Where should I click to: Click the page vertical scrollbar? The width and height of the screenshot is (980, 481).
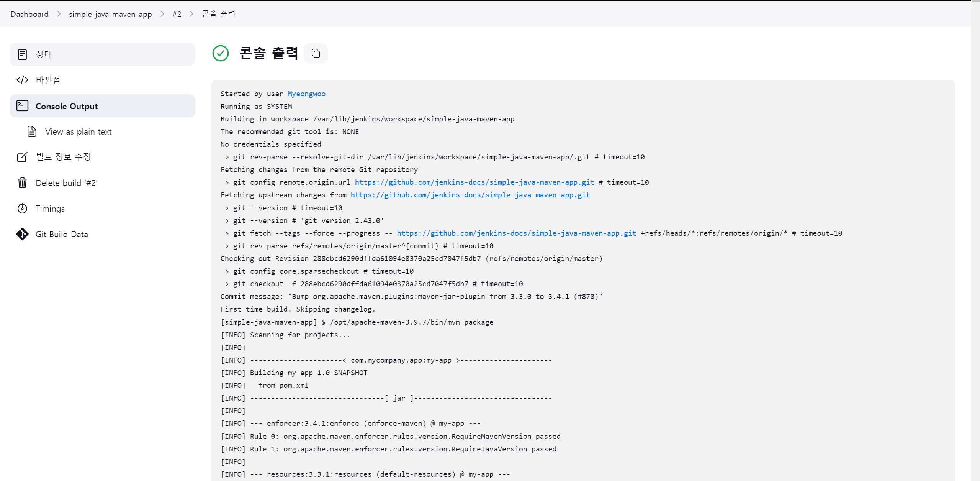[x=975, y=241]
